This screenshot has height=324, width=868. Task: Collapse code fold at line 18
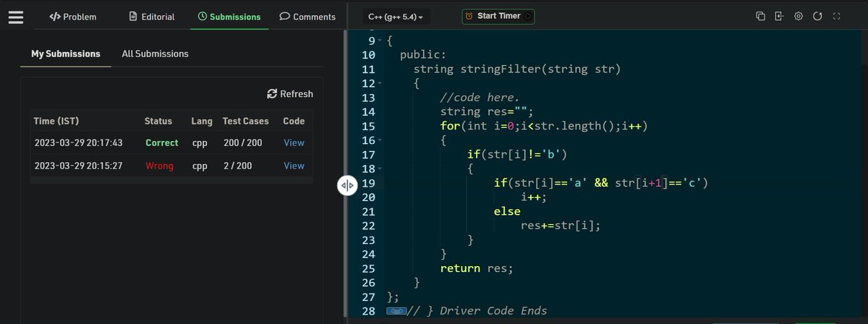pos(380,169)
